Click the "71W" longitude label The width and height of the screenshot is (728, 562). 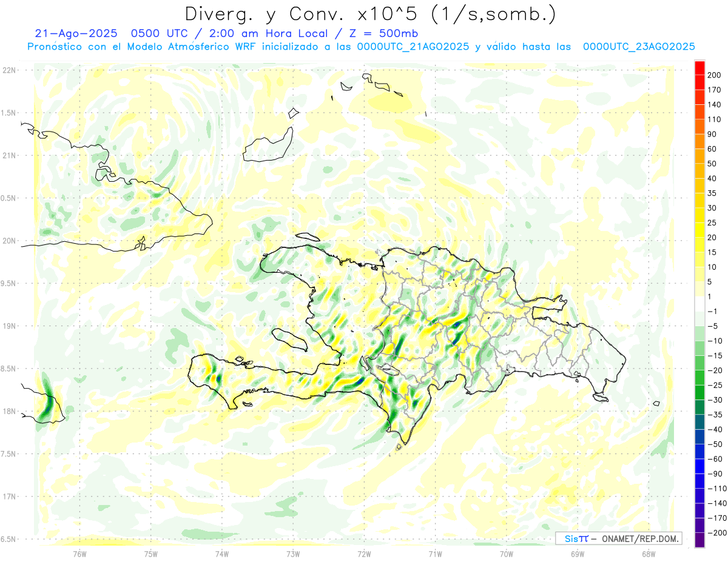pos(435,554)
